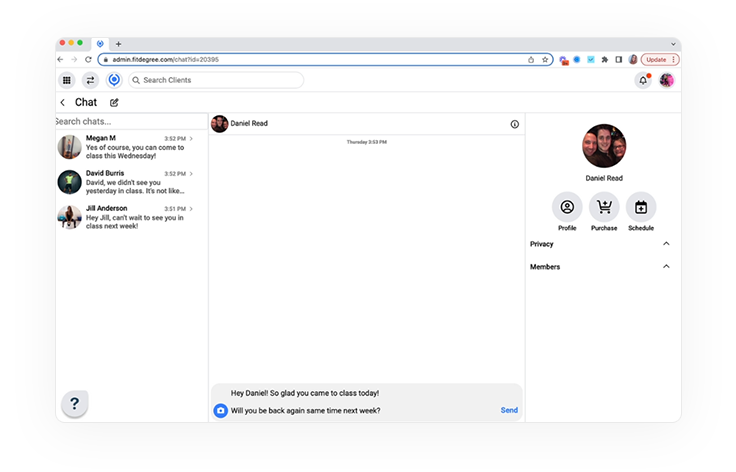Click the Search chats field

pos(131,122)
